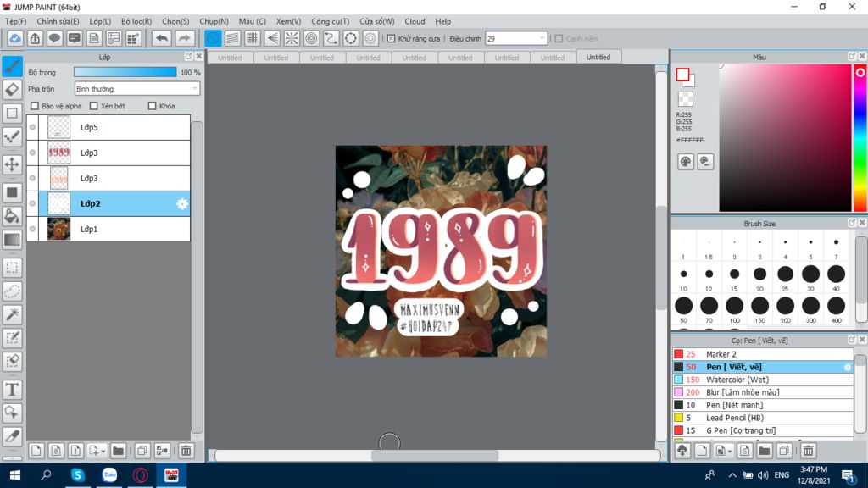The width and height of the screenshot is (868, 488).
Task: Turn snap off with the blue snap icon
Action: click(x=213, y=38)
